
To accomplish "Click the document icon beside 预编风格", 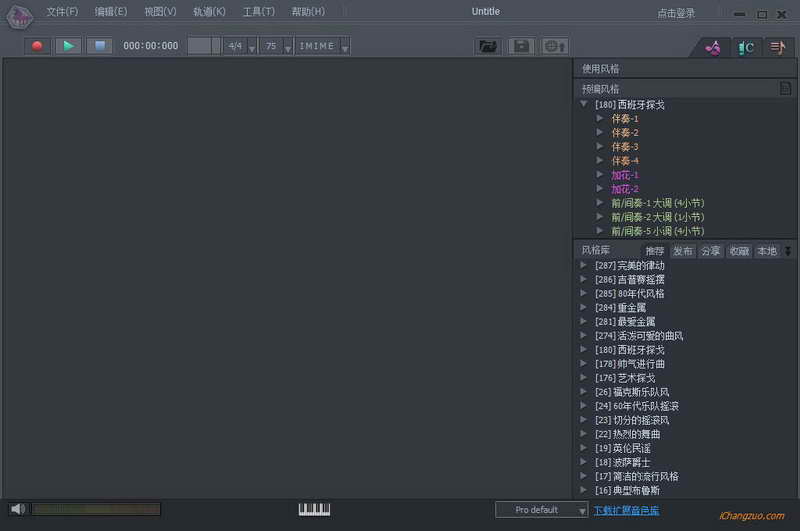I will (x=785, y=88).
